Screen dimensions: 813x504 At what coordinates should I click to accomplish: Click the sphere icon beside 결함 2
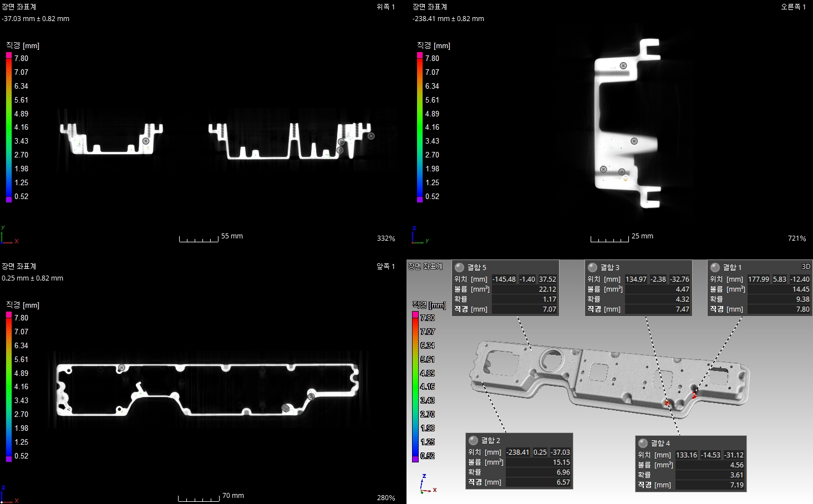(473, 440)
